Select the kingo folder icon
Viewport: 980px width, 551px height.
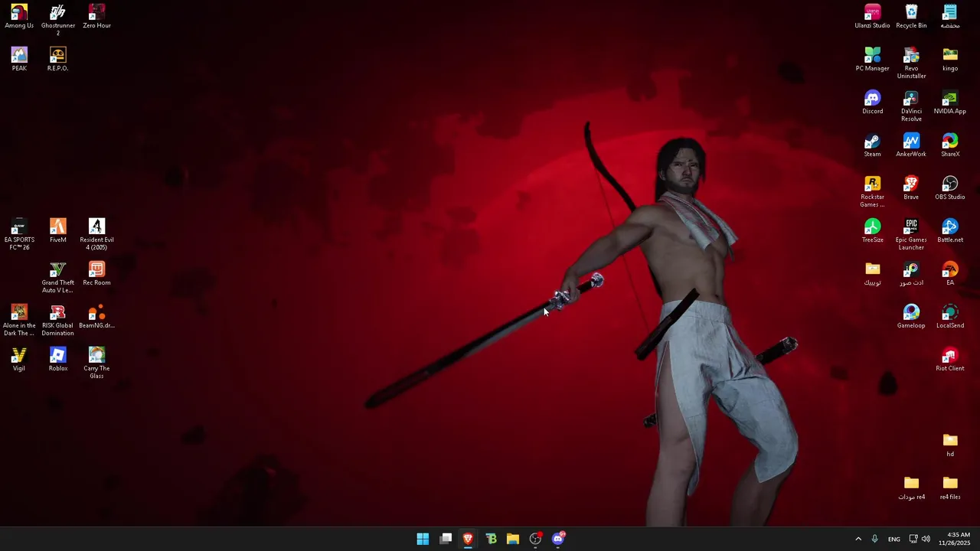coord(950,60)
